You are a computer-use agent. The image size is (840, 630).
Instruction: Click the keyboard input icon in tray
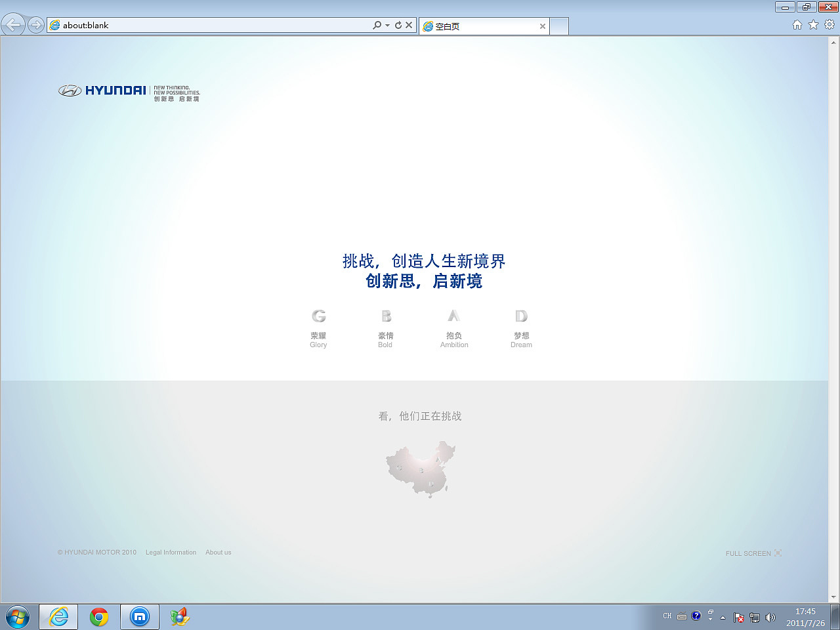(682, 616)
